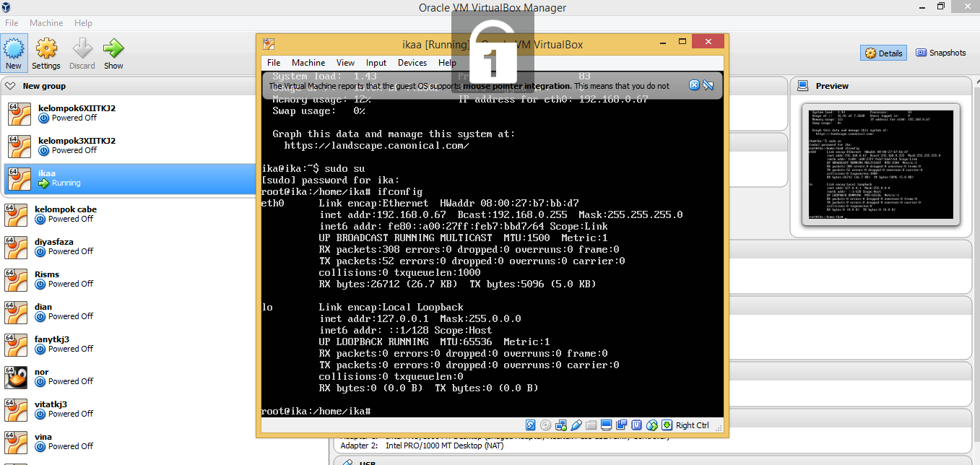This screenshot has height=465, width=980.
Task: Toggle the Details view button
Action: tap(884, 53)
